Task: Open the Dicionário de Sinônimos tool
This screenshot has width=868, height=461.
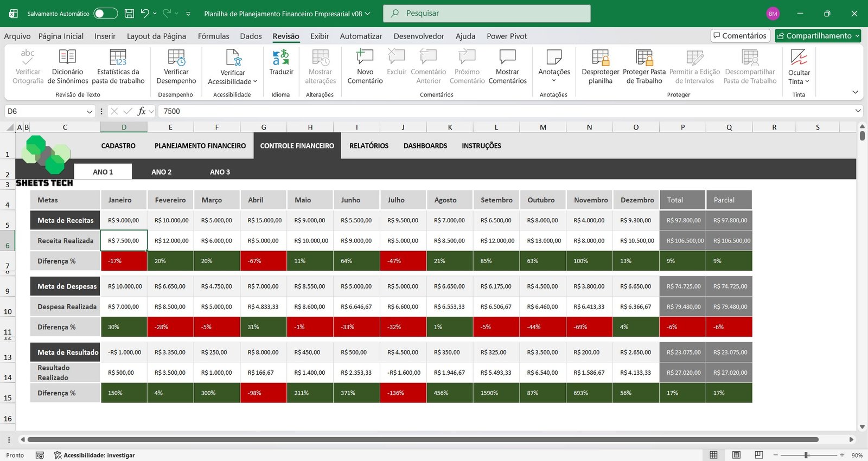Action: tap(67, 57)
